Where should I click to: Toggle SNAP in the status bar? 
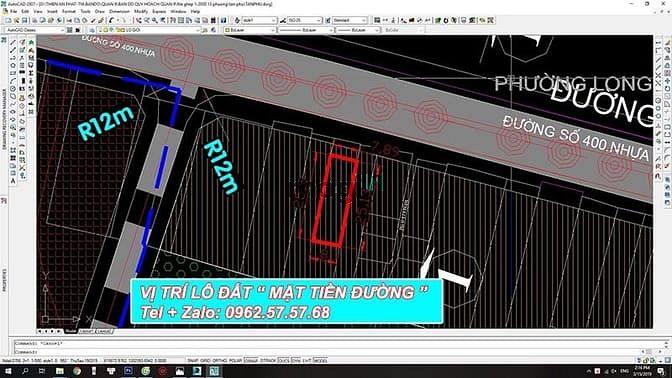(192, 360)
